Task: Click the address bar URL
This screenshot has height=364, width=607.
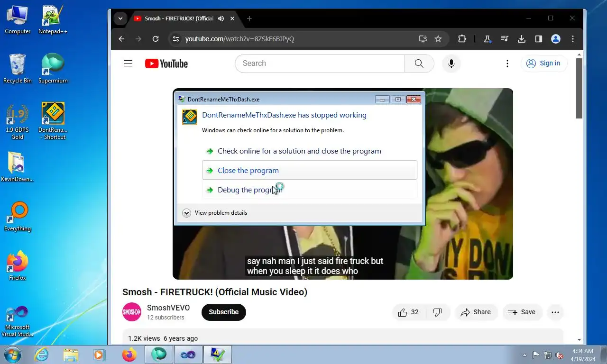Action: click(x=239, y=39)
